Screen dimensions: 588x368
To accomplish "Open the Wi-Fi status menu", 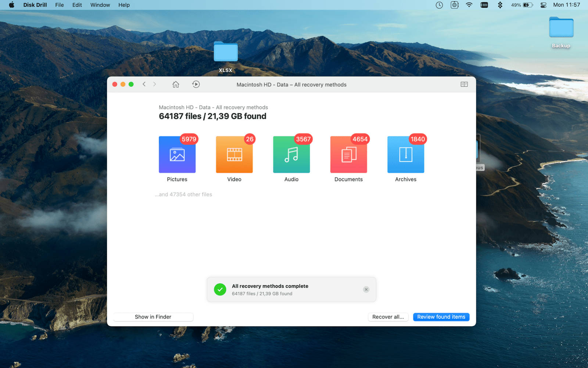I will click(x=469, y=5).
